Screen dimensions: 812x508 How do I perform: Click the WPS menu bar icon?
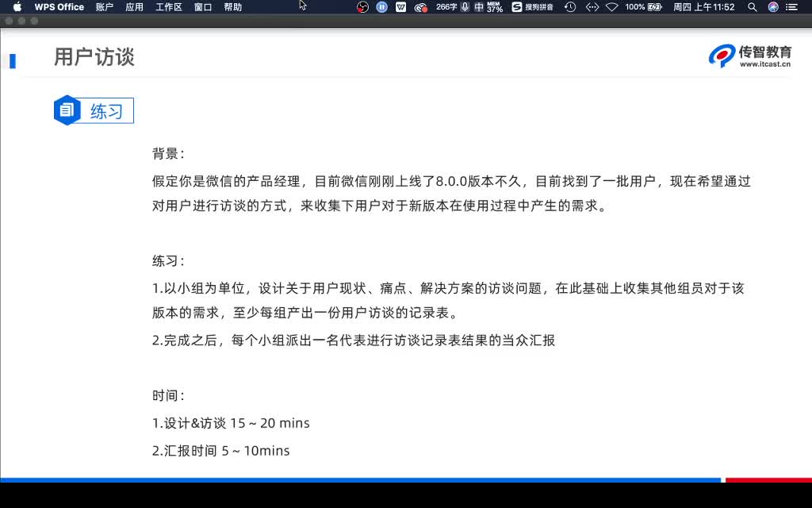[x=400, y=6]
